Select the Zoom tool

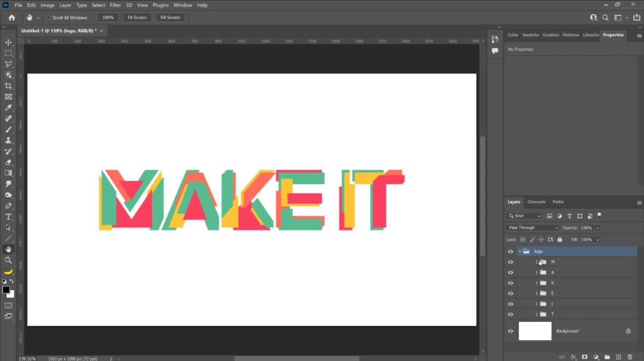8,260
